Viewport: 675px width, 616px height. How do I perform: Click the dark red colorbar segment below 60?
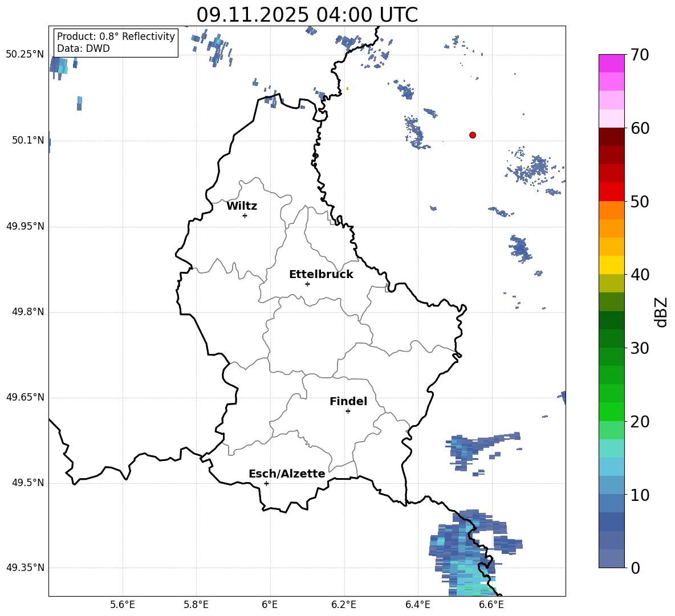tap(611, 137)
